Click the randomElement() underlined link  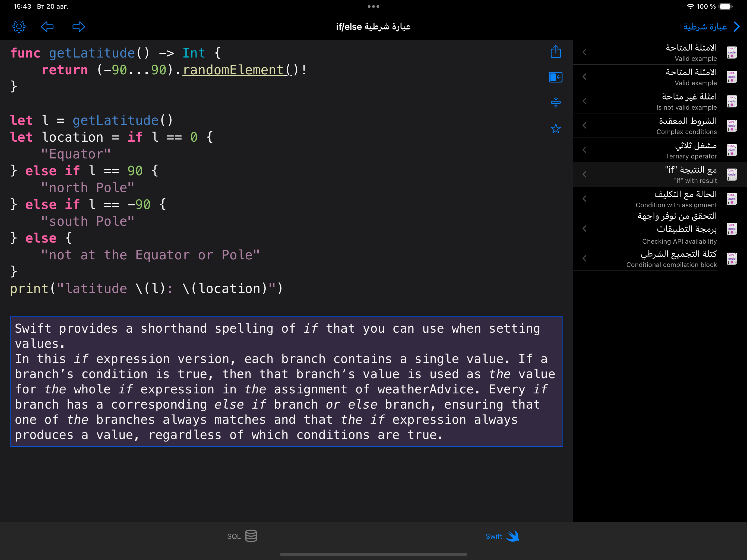click(240, 70)
